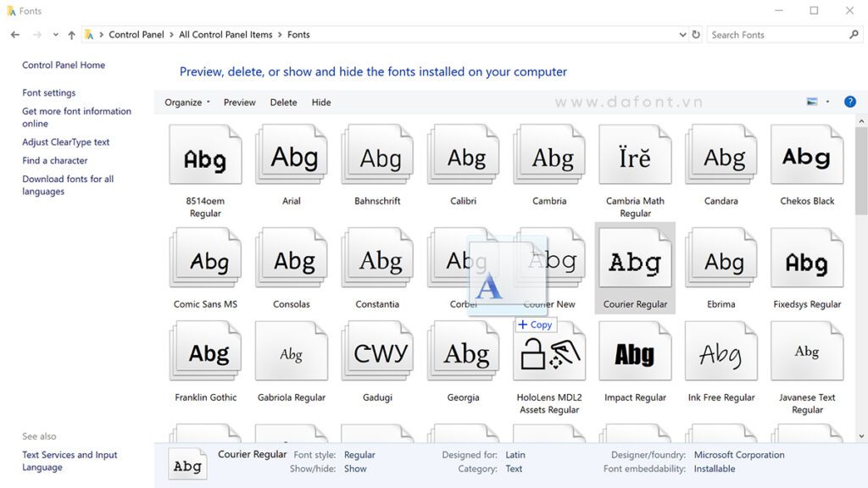The height and width of the screenshot is (488, 868).
Task: Click the Fonts folder icon in the address bar
Action: [x=89, y=35]
